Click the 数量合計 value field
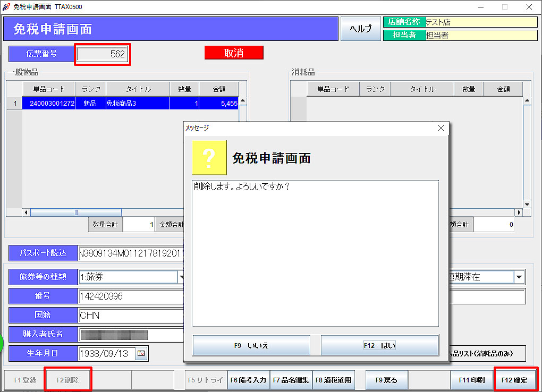 139,224
